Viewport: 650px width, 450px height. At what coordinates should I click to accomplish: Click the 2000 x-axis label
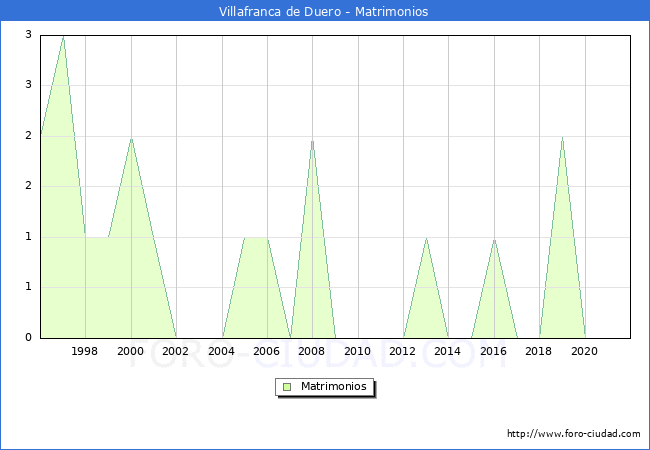(x=130, y=351)
